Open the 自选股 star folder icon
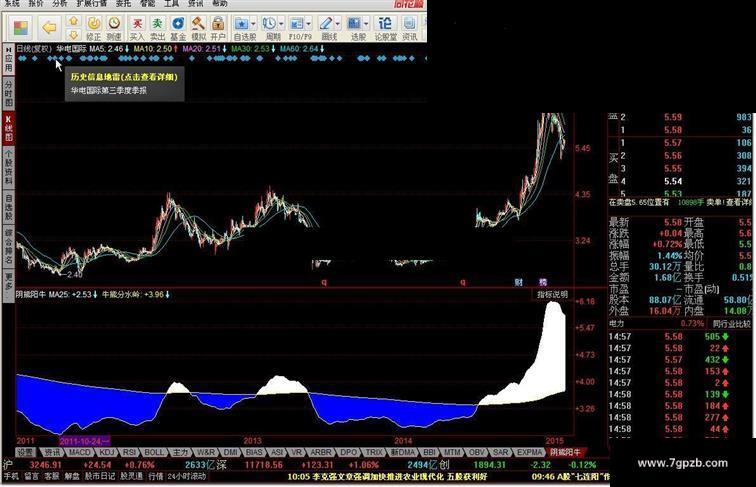756x487 pixels. pyautogui.click(x=242, y=28)
